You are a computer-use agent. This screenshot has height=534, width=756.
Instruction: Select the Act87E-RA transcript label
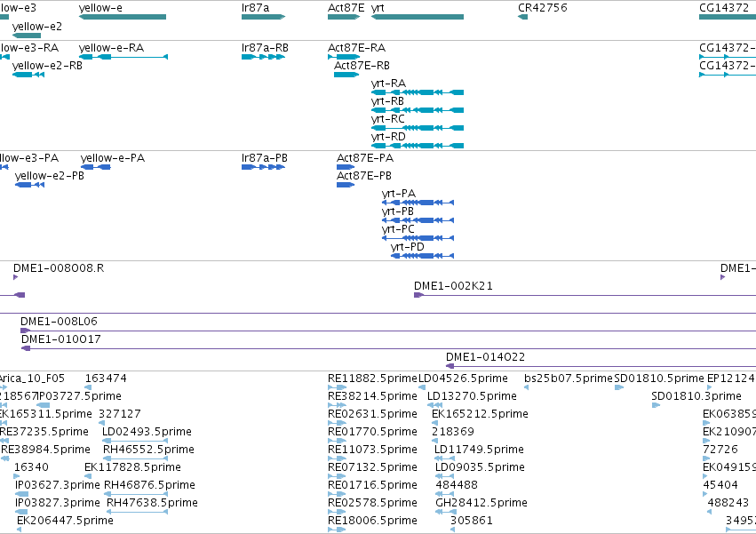click(x=357, y=48)
